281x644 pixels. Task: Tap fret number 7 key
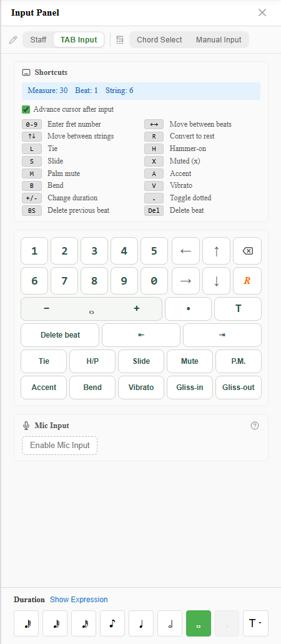tap(64, 281)
